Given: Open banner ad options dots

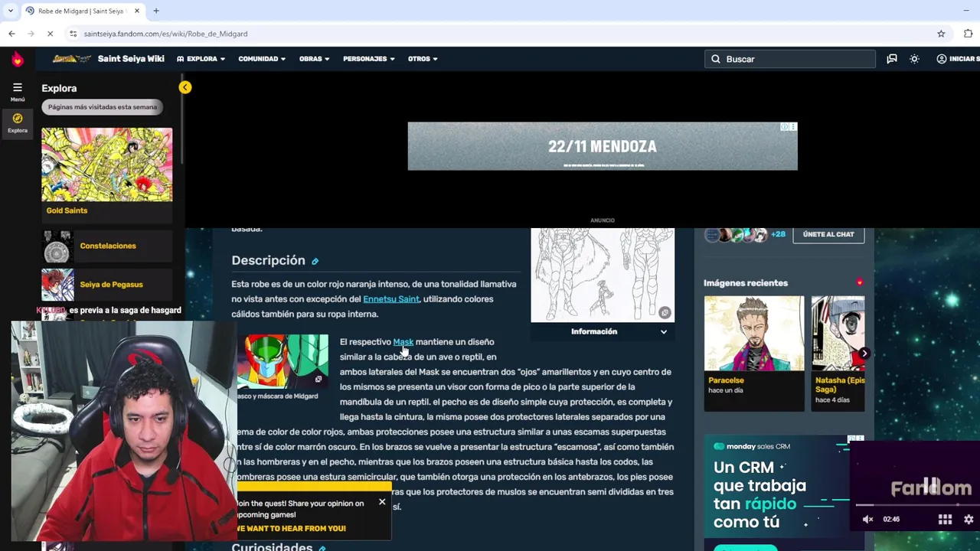Looking at the screenshot, I should tap(793, 126).
